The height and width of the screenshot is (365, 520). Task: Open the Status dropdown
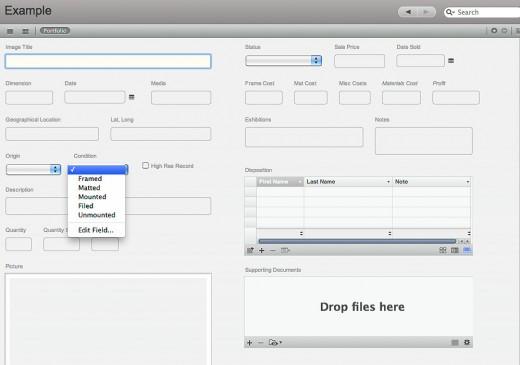(283, 60)
